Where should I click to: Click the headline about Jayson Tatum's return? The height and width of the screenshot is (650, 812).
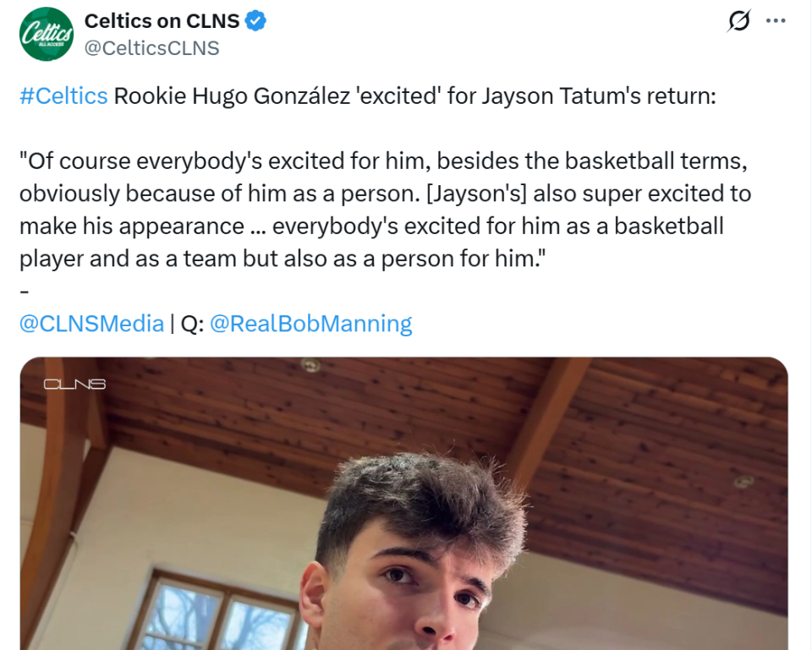(414, 96)
